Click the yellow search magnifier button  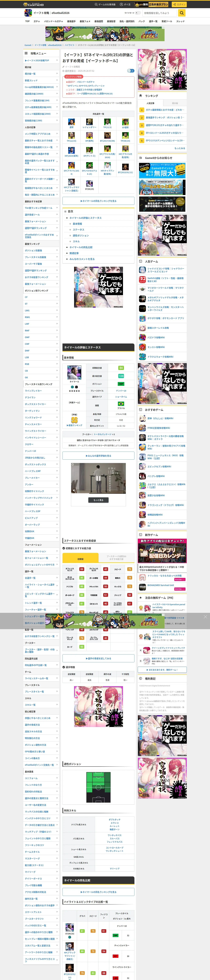(x=182, y=13)
